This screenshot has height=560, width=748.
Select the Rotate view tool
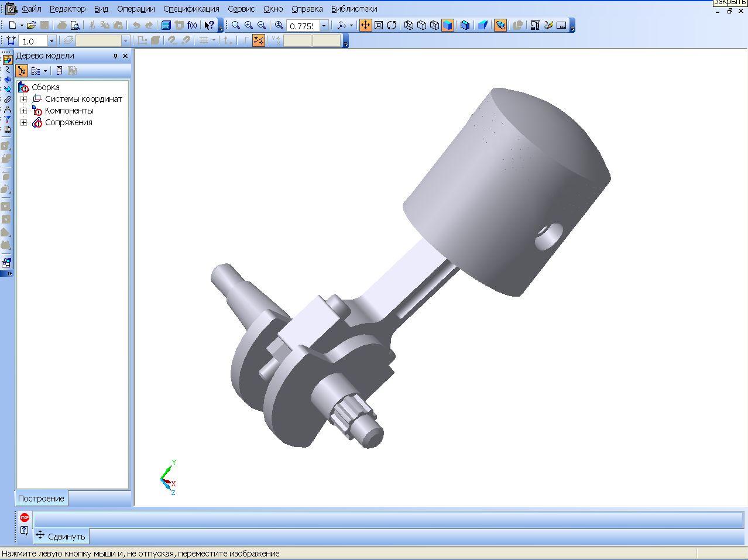point(392,25)
